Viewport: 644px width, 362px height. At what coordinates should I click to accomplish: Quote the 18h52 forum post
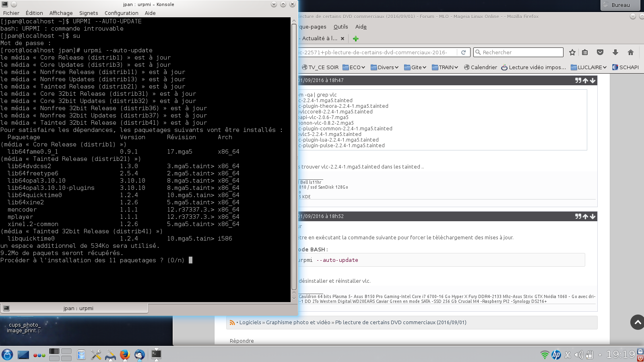click(578, 216)
